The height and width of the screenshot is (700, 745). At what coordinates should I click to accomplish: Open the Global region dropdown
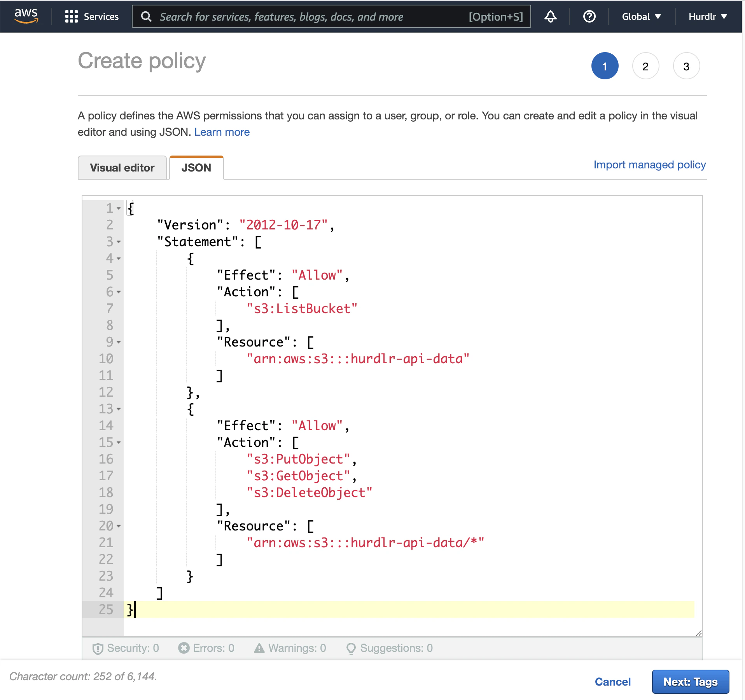641,16
